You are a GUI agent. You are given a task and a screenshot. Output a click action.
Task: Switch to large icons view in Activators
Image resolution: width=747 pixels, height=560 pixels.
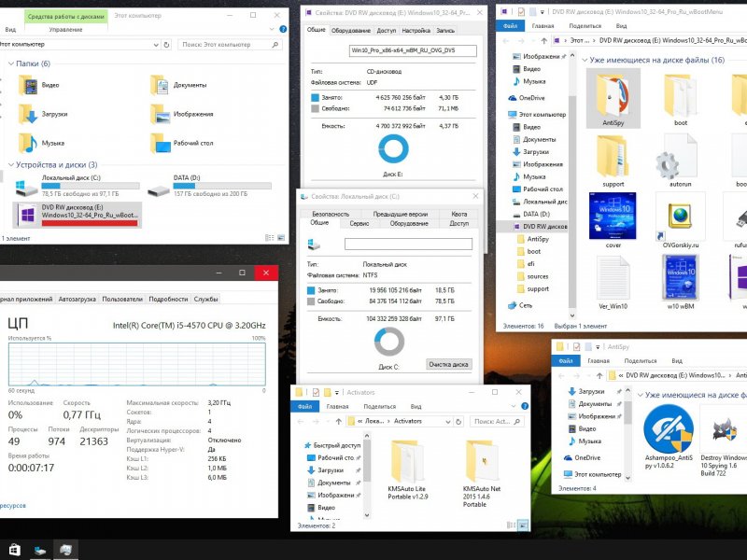pos(523,525)
